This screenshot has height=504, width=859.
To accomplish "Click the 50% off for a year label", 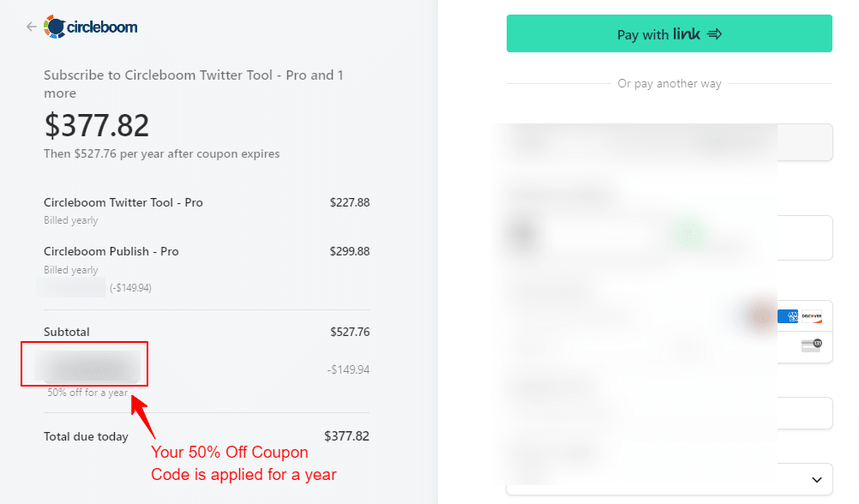I will coord(87,393).
